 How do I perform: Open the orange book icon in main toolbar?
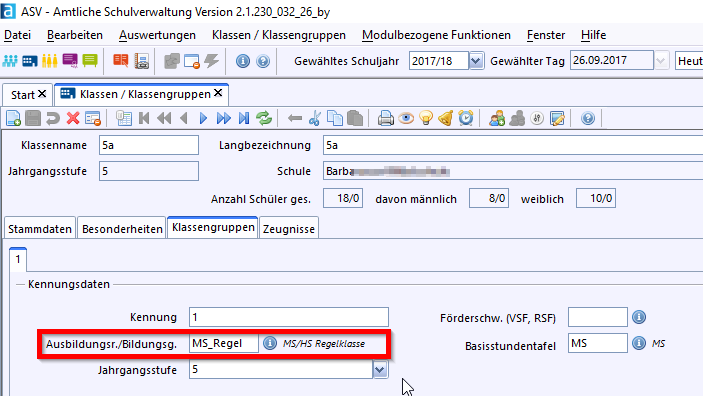click(x=121, y=61)
